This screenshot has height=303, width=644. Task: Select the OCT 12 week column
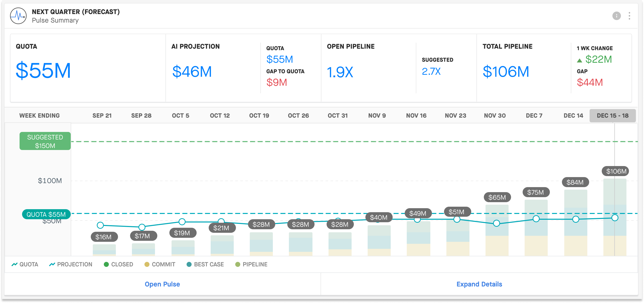click(220, 116)
